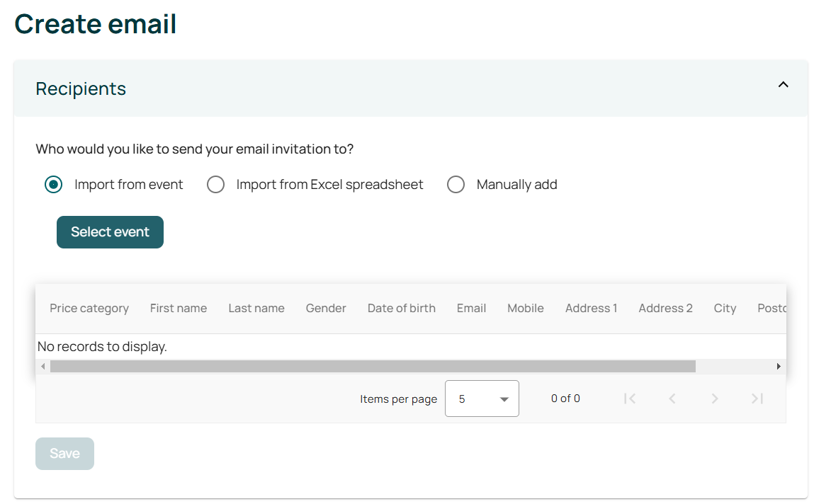Select Import from event radio button
814x504 pixels.
pos(54,185)
